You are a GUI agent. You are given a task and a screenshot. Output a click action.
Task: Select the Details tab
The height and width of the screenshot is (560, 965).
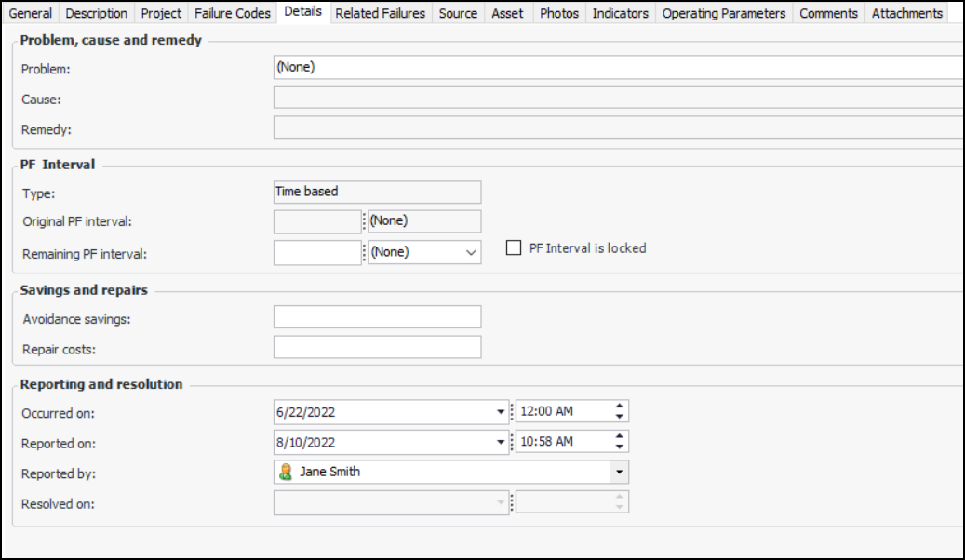coord(302,12)
